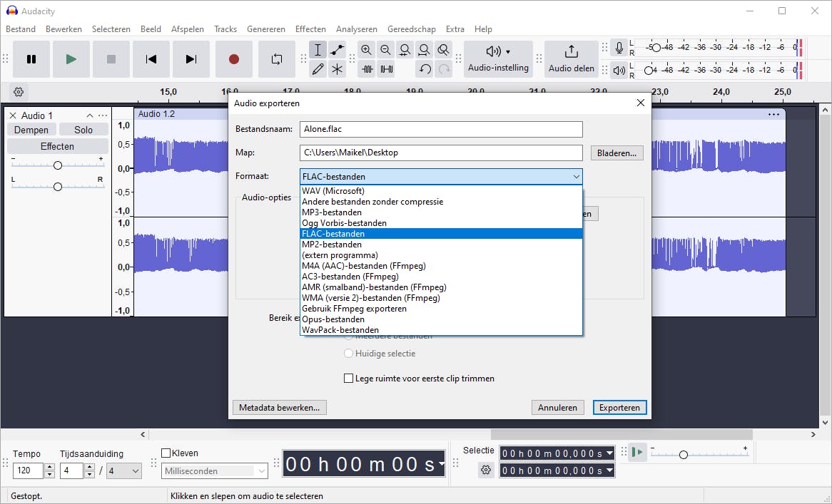Click the red Record button
The width and height of the screenshot is (832, 504).
234,59
